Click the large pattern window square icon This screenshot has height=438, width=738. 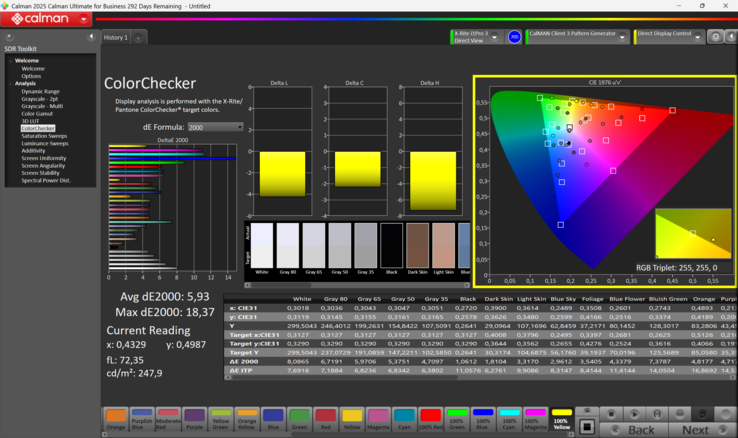(587, 427)
